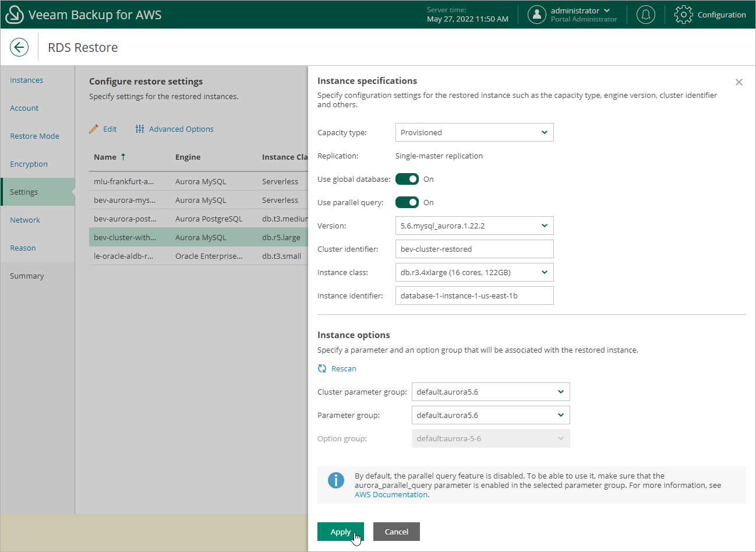Click the Edit link text
756x552 pixels.
pyautogui.click(x=110, y=129)
